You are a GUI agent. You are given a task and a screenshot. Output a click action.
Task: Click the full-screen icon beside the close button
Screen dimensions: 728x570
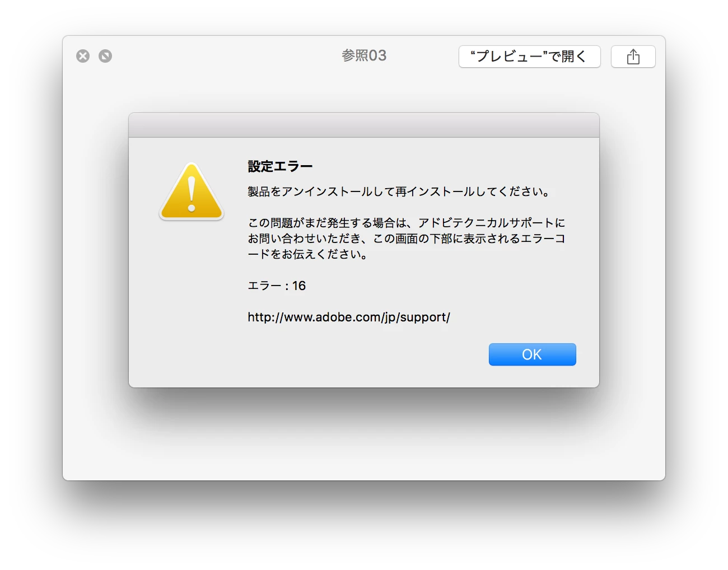[105, 56]
